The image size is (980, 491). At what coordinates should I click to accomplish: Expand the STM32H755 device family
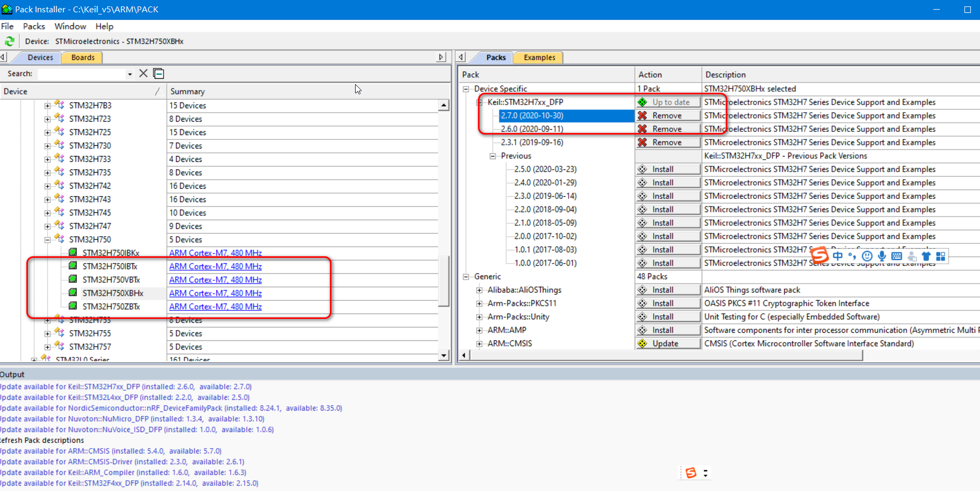click(47, 333)
